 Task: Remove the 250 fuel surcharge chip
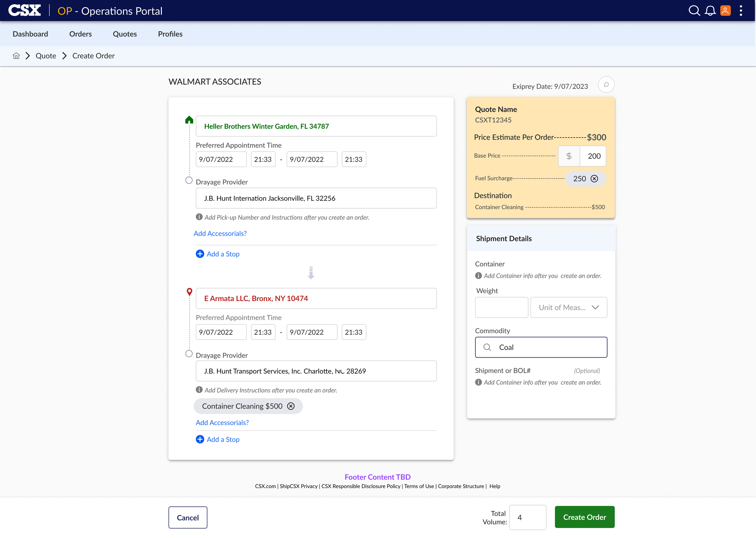click(595, 179)
